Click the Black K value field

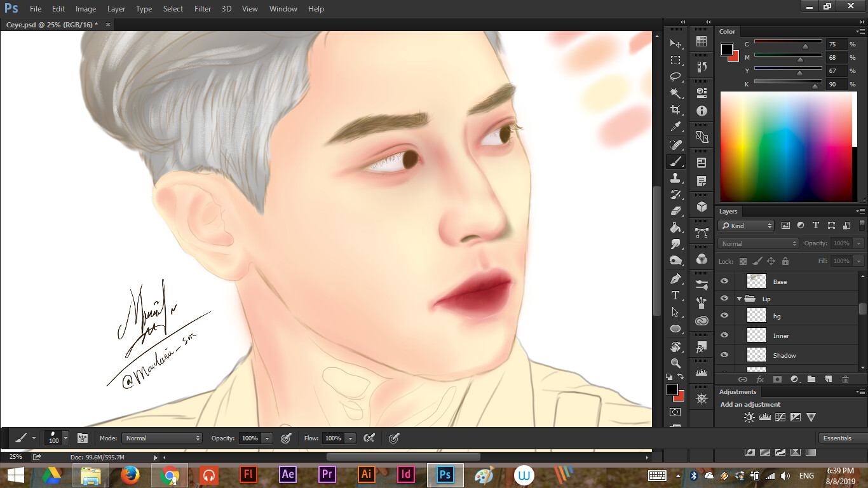[836, 84]
